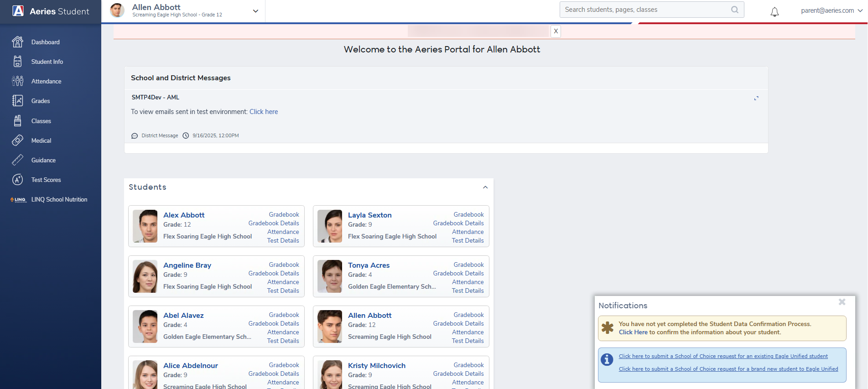Open Test Details for Angeline Bray

pyautogui.click(x=283, y=290)
